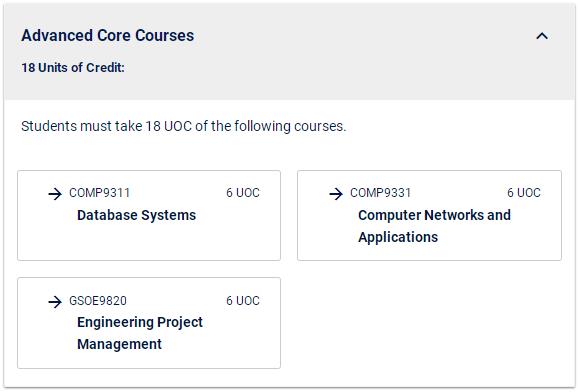Click the 18 Units of Credit label
Image resolution: width=579 pixels, height=392 pixels.
[73, 68]
